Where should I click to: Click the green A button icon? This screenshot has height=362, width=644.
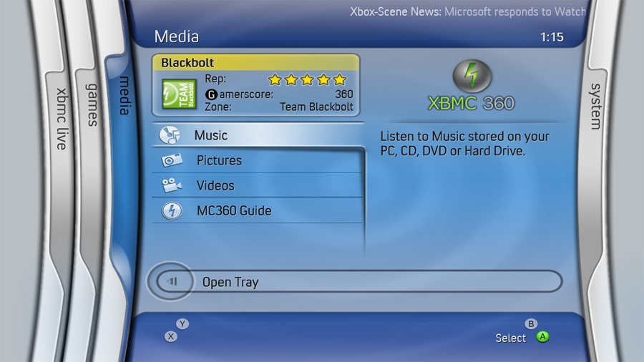point(542,337)
